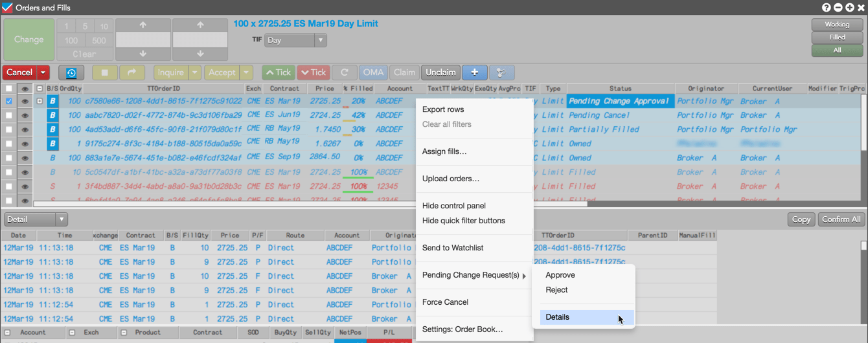
Task: Collapse the Account column group in positions pane
Action: [8, 333]
